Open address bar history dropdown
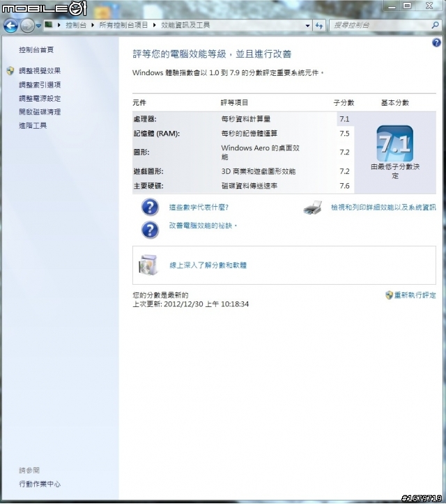The image size is (446, 504). tap(307, 25)
